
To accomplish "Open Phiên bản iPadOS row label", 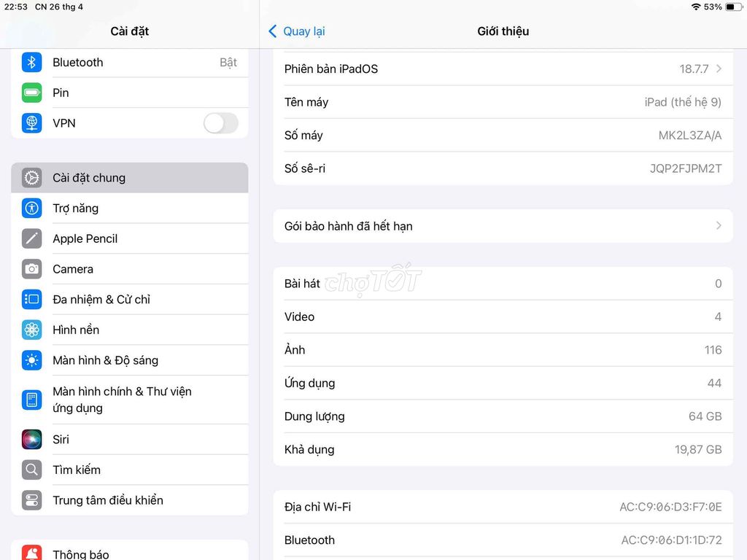I will (x=331, y=69).
